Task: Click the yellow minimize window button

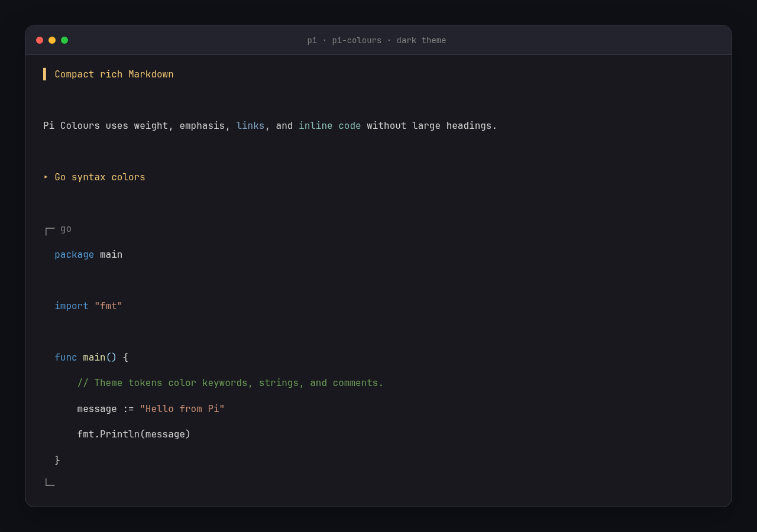Action: (52, 40)
